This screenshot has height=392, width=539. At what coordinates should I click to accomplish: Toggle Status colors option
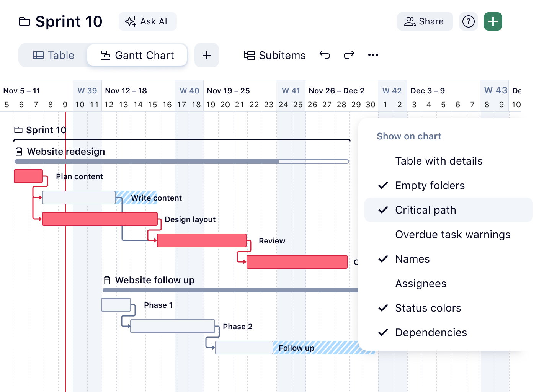[449, 308]
